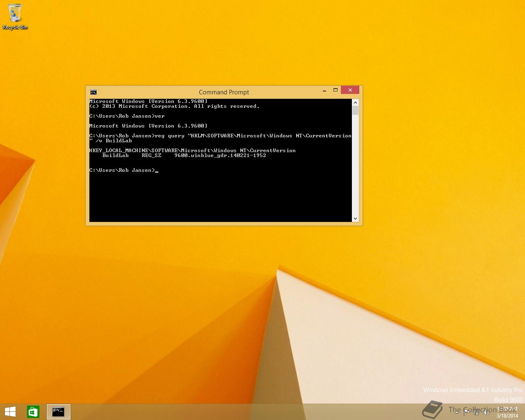
Task: Click the scrollbar down arrow in Command Prompt
Action: pyautogui.click(x=355, y=219)
